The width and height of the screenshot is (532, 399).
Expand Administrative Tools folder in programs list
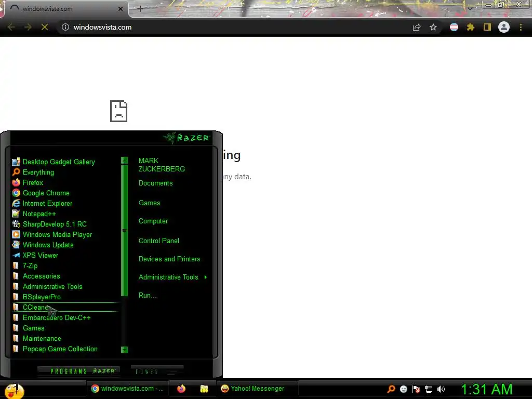coord(47,286)
